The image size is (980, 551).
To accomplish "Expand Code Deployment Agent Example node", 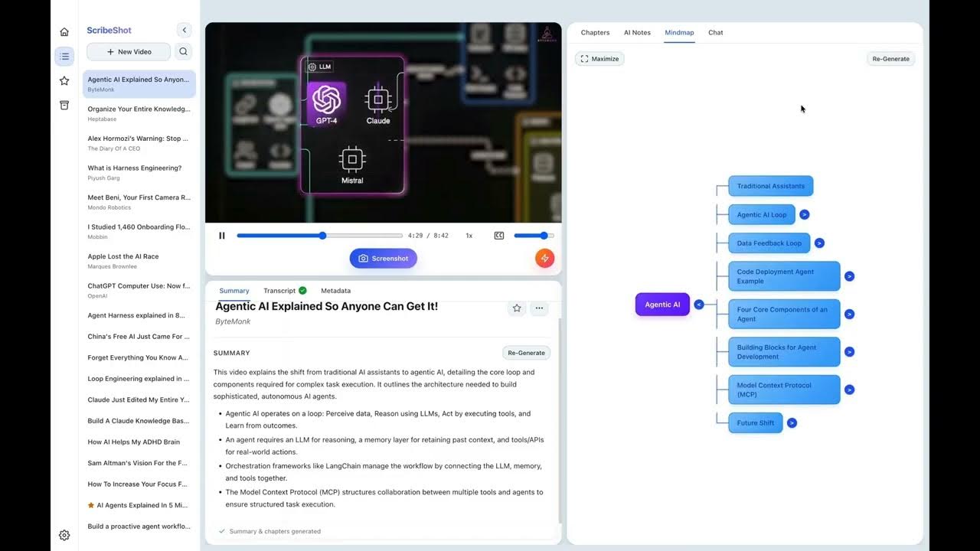I will tap(849, 276).
